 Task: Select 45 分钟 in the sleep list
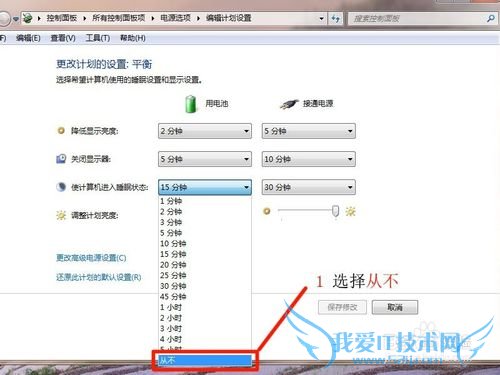(205, 297)
